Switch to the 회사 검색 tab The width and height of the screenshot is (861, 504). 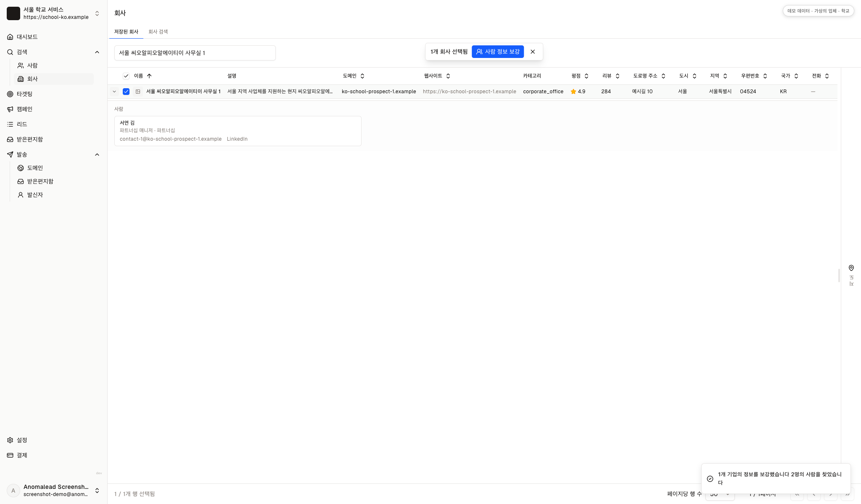click(x=158, y=32)
